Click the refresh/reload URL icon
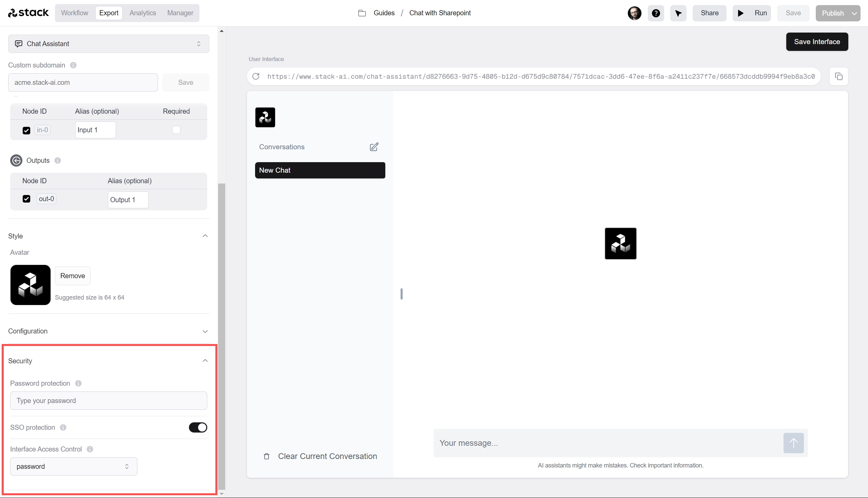 pyautogui.click(x=256, y=76)
